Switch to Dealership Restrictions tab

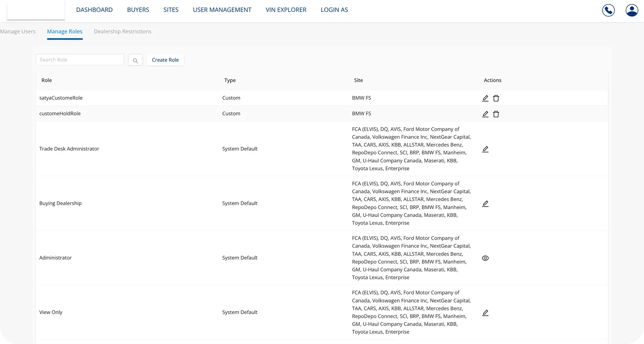click(123, 31)
